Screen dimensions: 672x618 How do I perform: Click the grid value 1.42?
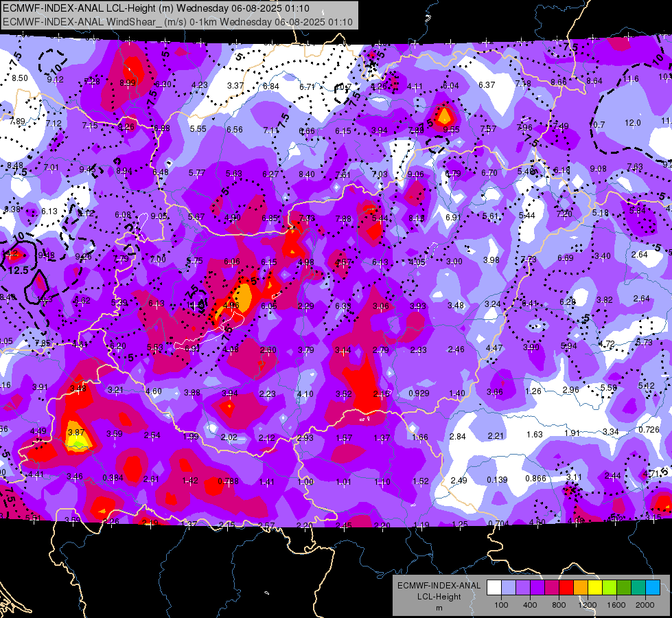pyautogui.click(x=190, y=481)
